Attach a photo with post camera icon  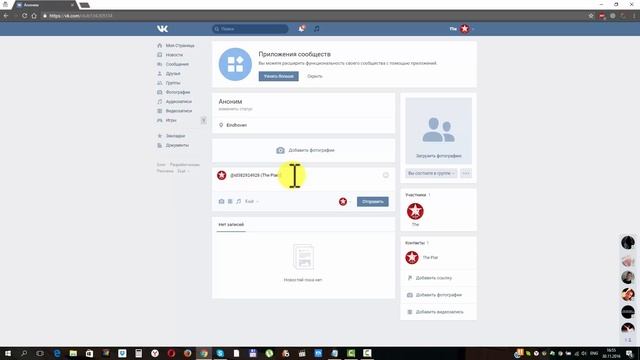[x=221, y=201]
